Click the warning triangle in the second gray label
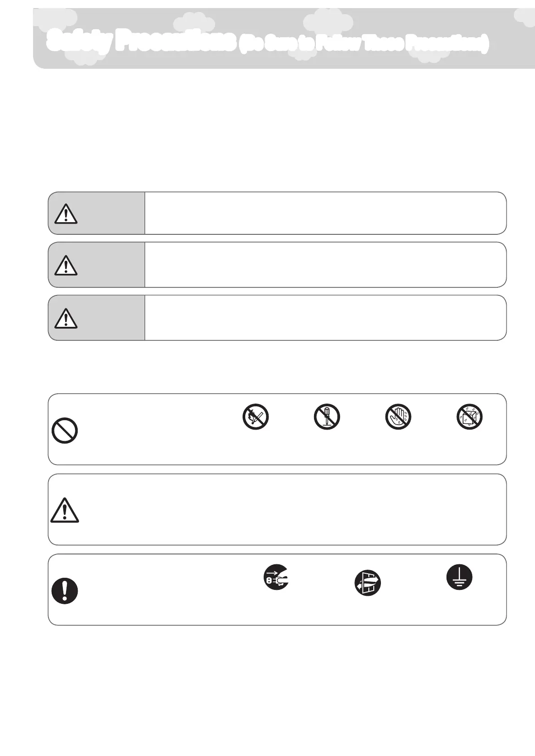The height and width of the screenshot is (756, 535). [x=66, y=265]
